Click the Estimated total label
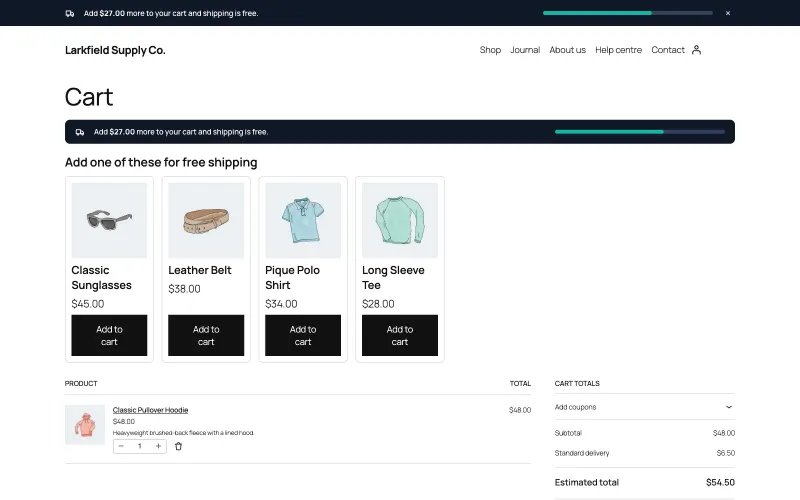 pyautogui.click(x=587, y=483)
